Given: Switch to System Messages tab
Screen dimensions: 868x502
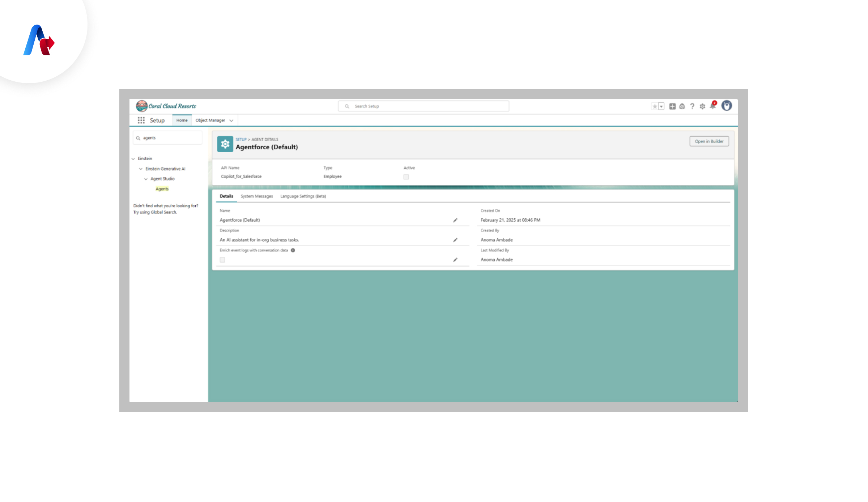Looking at the screenshot, I should (x=257, y=196).
